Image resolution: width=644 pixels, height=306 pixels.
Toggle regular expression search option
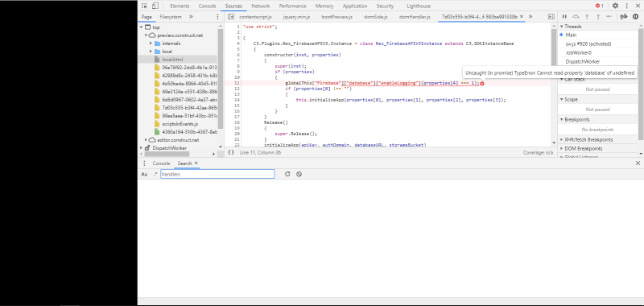(x=155, y=174)
